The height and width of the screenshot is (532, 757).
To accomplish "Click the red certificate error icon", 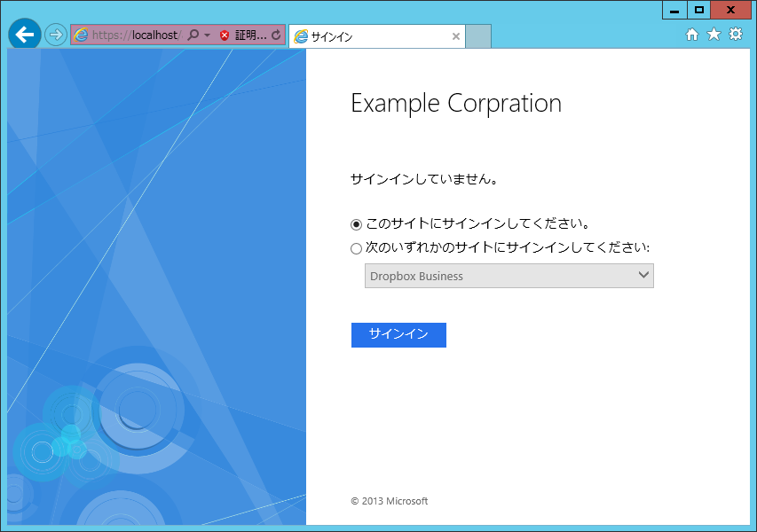I will 224,35.
